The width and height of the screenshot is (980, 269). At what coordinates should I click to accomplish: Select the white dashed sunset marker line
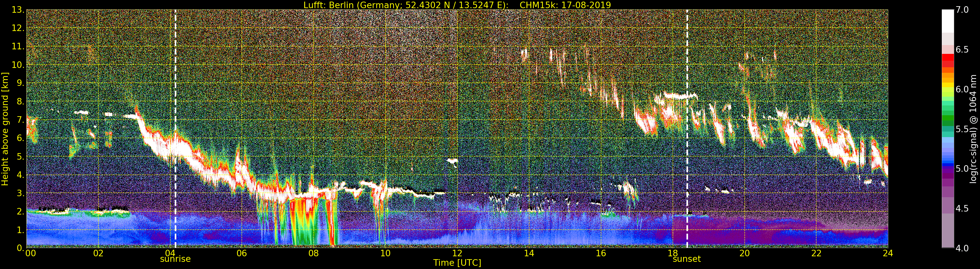coord(687,129)
